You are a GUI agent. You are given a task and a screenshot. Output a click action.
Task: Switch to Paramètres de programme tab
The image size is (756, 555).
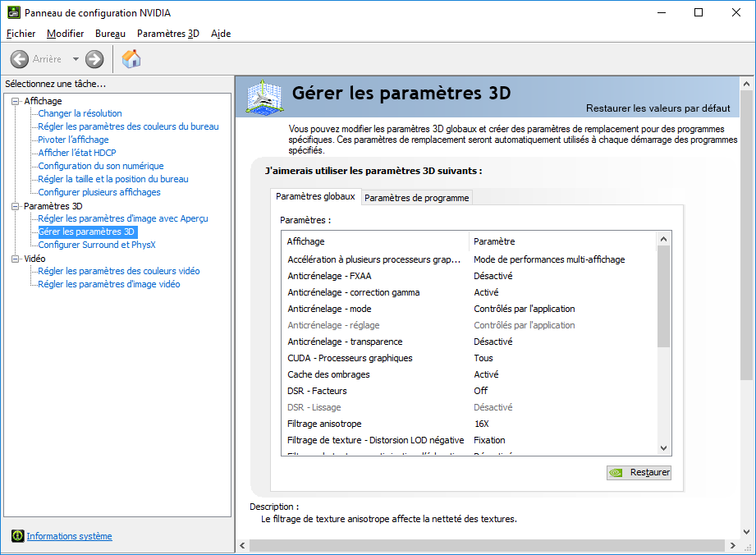416,198
